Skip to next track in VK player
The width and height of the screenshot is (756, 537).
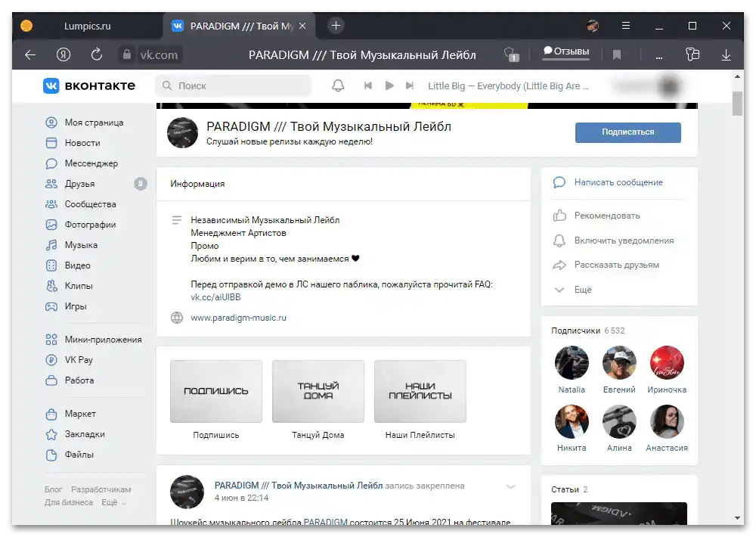(409, 86)
